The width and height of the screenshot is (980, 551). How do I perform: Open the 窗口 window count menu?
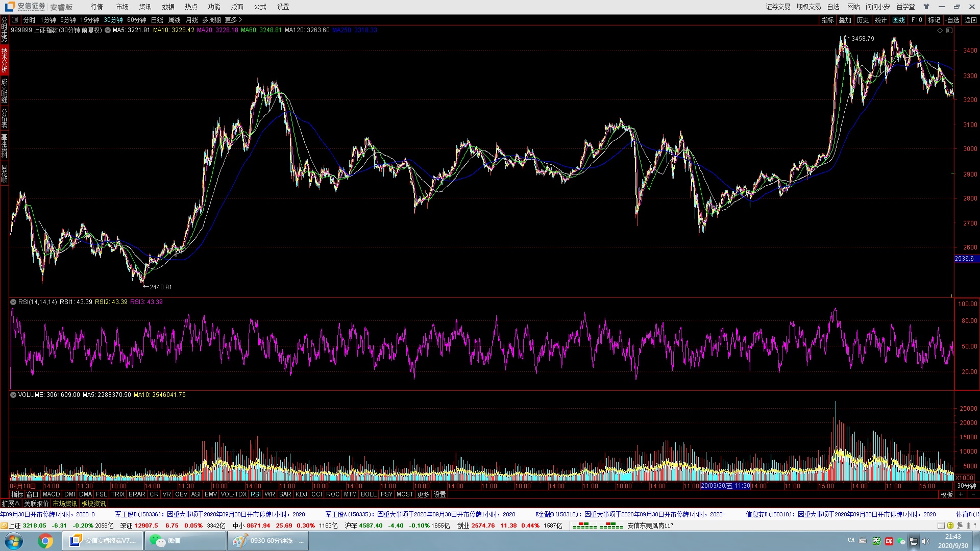[x=32, y=494]
